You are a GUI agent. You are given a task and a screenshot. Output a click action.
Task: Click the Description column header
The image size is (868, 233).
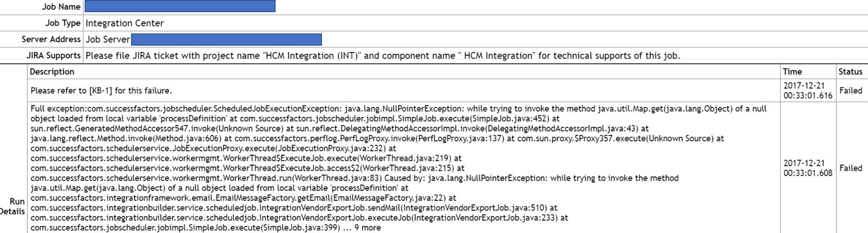(x=52, y=72)
